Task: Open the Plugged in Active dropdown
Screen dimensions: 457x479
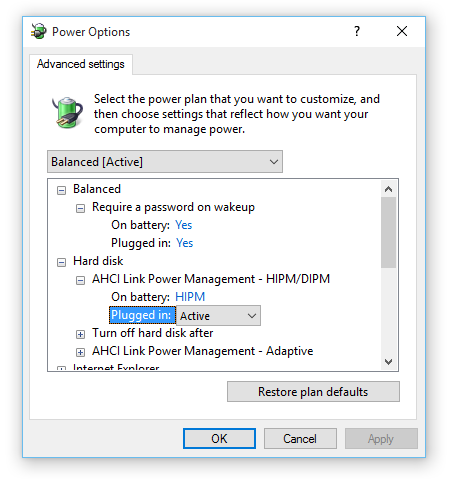Action: 218,316
